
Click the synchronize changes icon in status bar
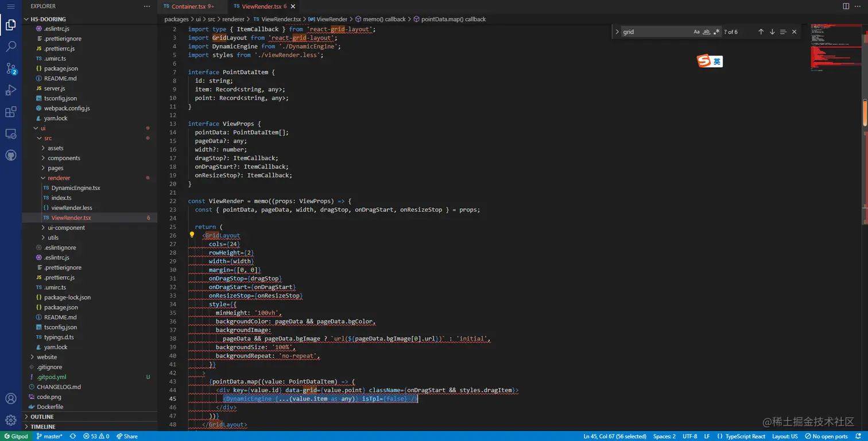tap(73, 436)
